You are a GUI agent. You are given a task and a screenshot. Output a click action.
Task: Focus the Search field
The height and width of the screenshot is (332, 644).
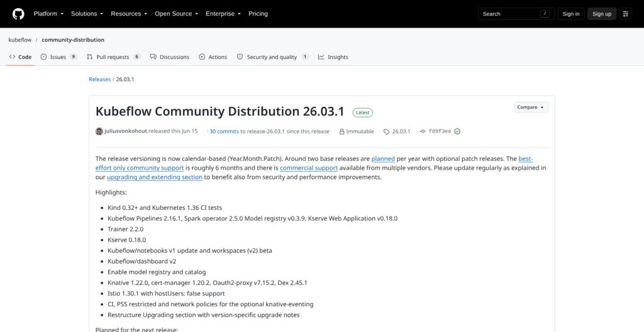pyautogui.click(x=516, y=14)
